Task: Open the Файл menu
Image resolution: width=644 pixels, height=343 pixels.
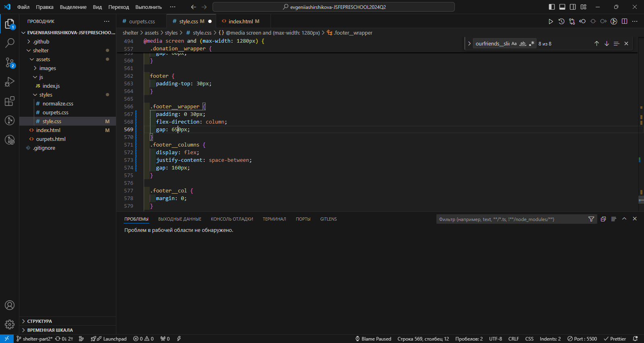Action: (x=23, y=7)
